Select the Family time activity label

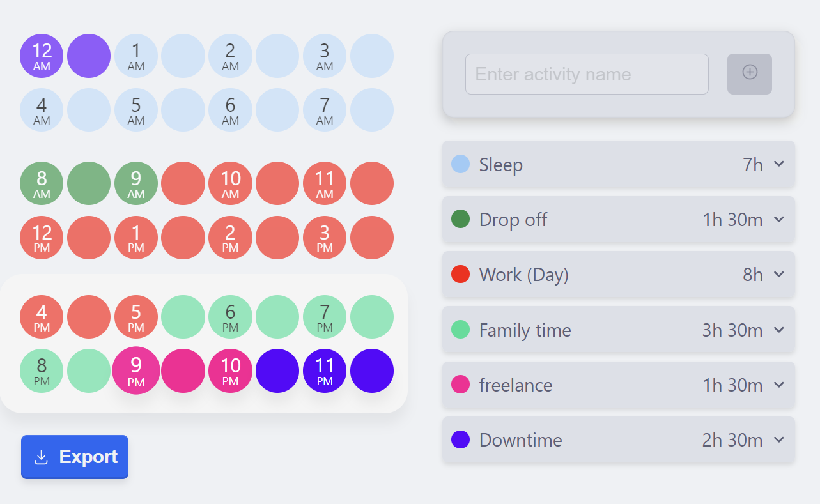click(x=525, y=330)
